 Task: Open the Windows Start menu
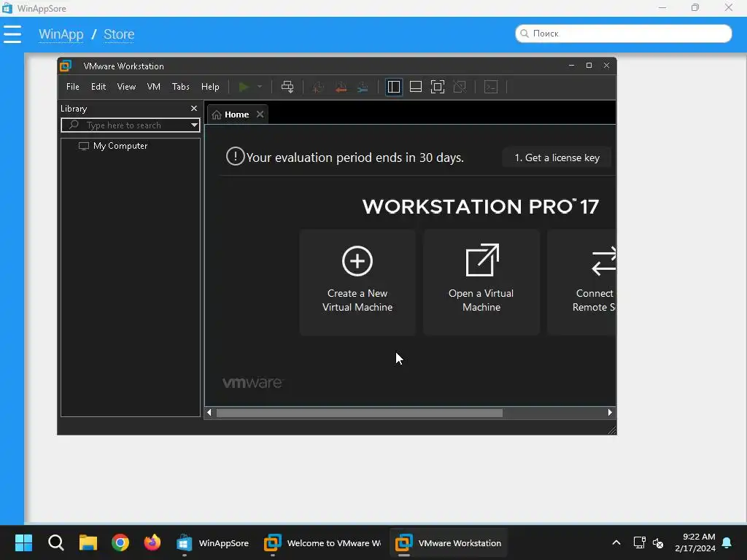tap(23, 542)
